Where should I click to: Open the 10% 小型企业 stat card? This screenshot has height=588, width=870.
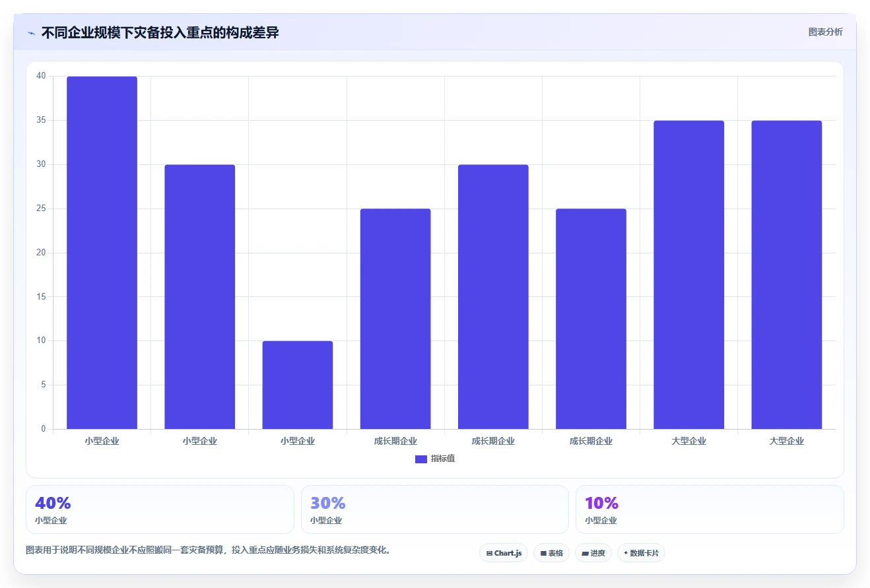710,509
